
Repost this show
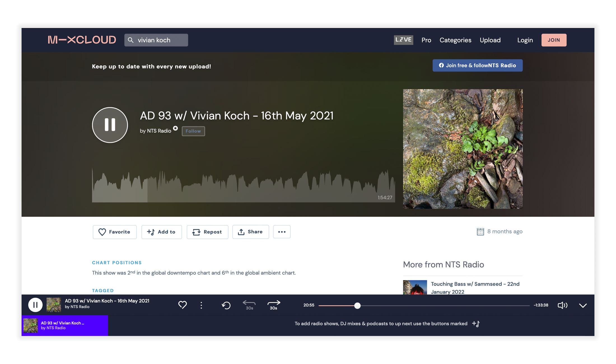[x=207, y=232]
